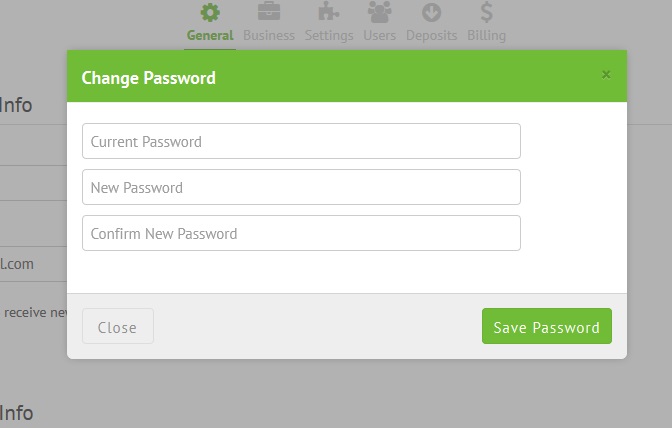This screenshot has height=428, width=672.
Task: Open the General tab label
Action: coord(210,35)
